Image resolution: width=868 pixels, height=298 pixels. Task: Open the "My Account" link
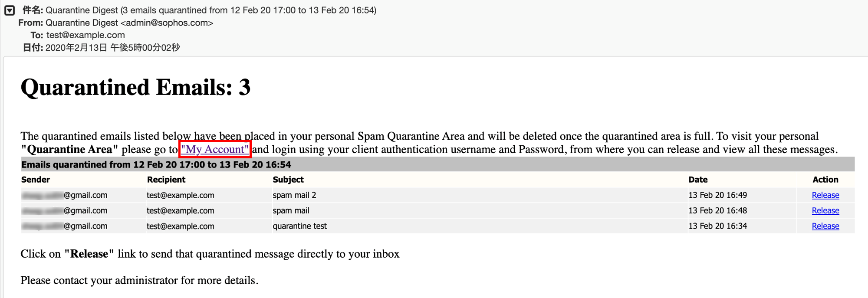(215, 149)
